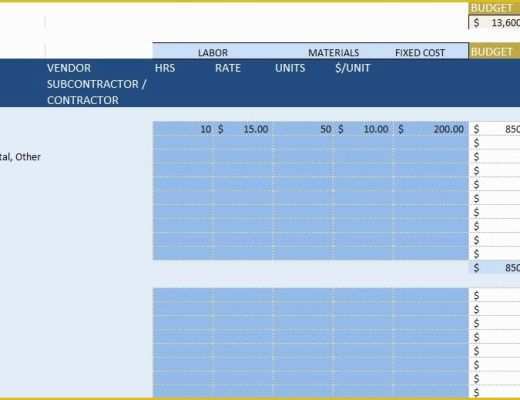
Task: Select the fixed cost cell showing 200.00
Action: click(431, 129)
